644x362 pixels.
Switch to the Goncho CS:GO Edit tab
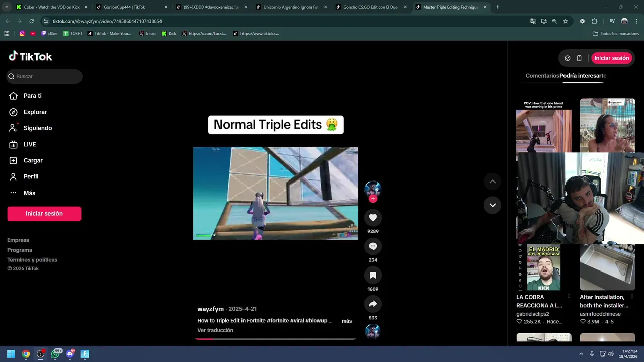[371, 7]
